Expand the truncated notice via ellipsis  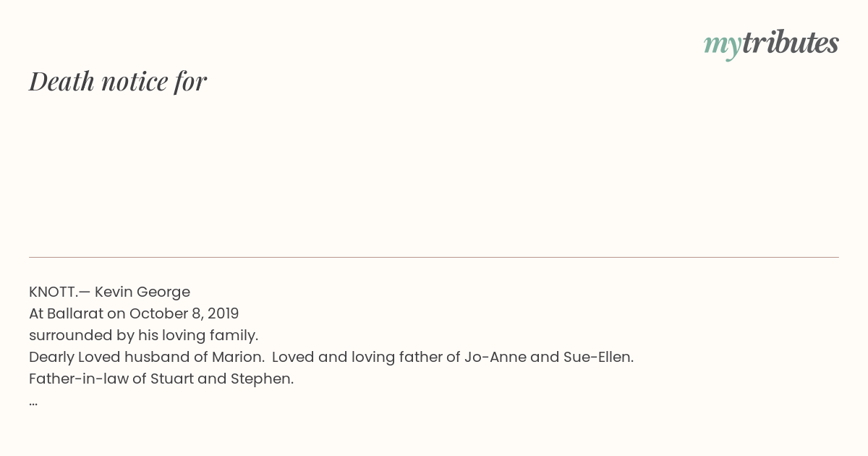point(33,402)
